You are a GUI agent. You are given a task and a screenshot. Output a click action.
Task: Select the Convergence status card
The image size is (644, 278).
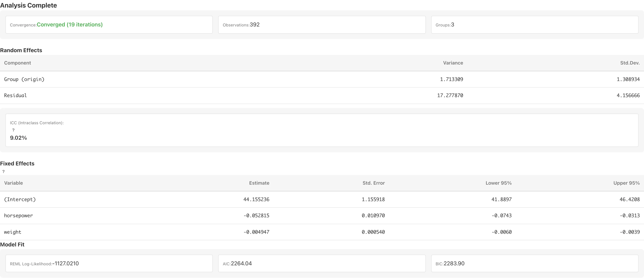(109, 25)
